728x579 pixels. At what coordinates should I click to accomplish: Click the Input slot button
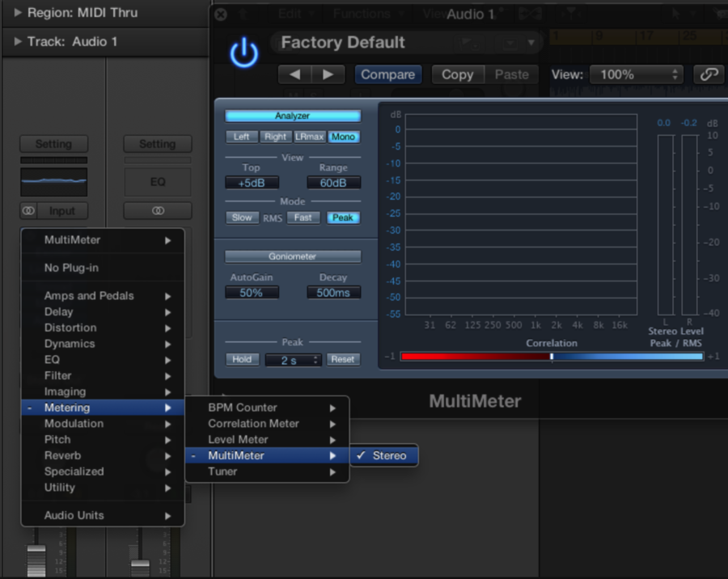[62, 211]
